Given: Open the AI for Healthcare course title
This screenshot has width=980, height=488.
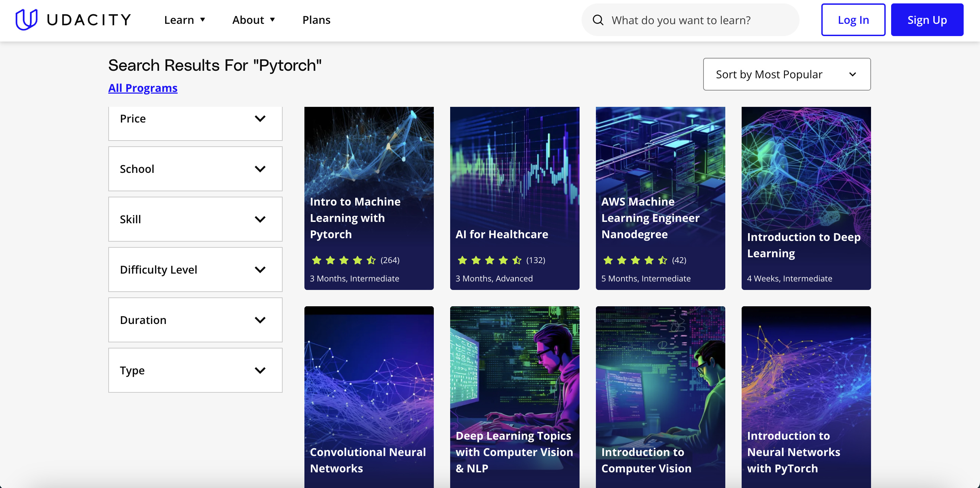Looking at the screenshot, I should click(x=502, y=234).
